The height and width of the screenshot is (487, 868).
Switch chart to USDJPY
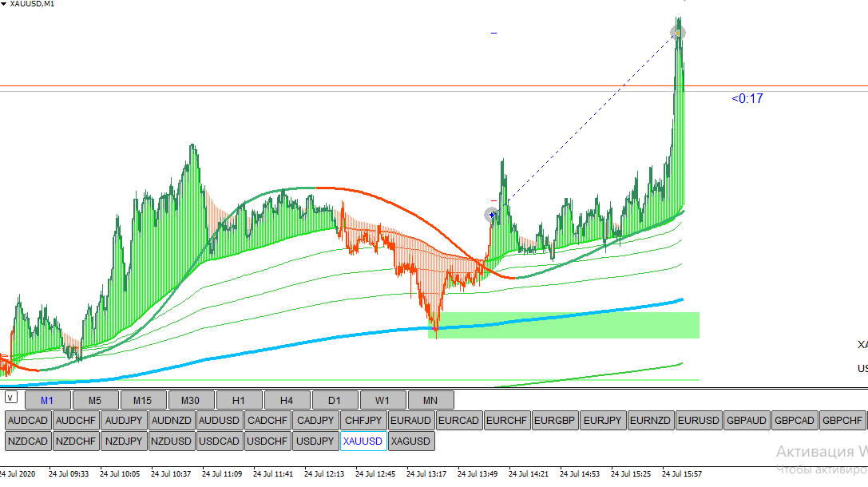click(x=315, y=441)
